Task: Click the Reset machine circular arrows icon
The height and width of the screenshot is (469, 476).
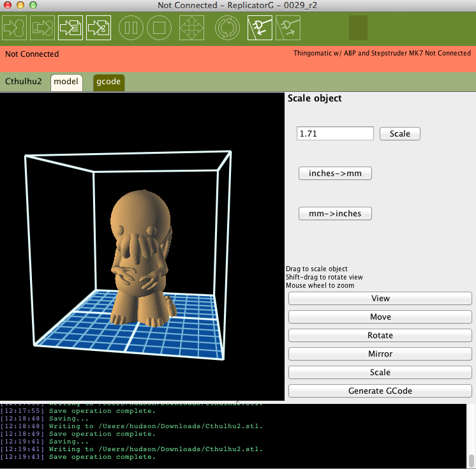Action: tap(227, 27)
